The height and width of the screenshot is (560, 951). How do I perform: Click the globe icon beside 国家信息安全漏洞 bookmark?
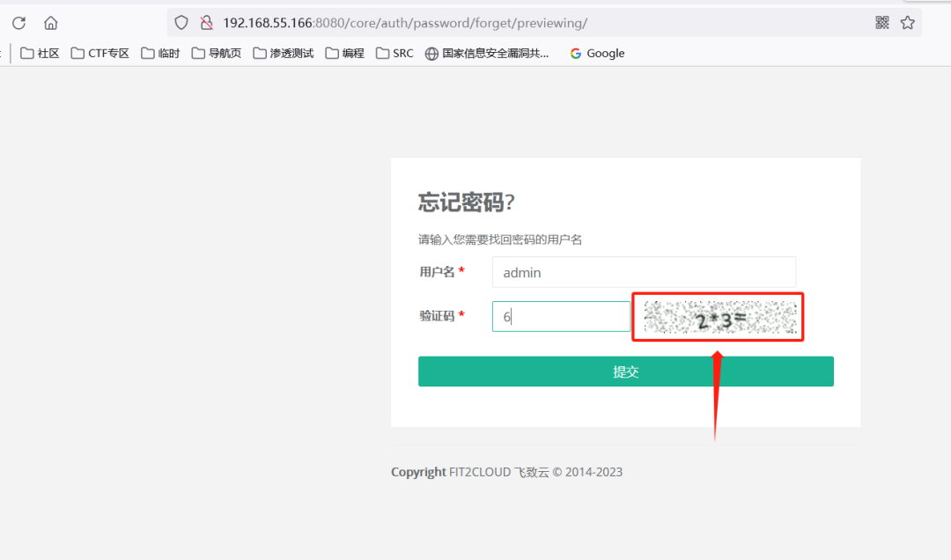pyautogui.click(x=431, y=53)
